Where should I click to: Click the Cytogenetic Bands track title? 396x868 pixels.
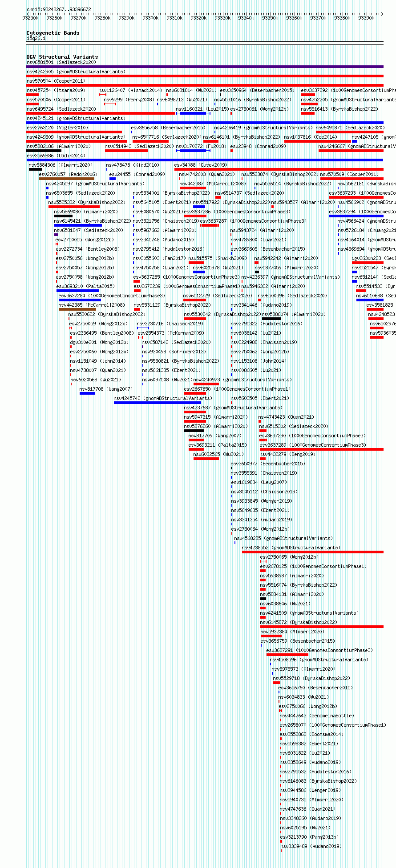(x=53, y=33)
